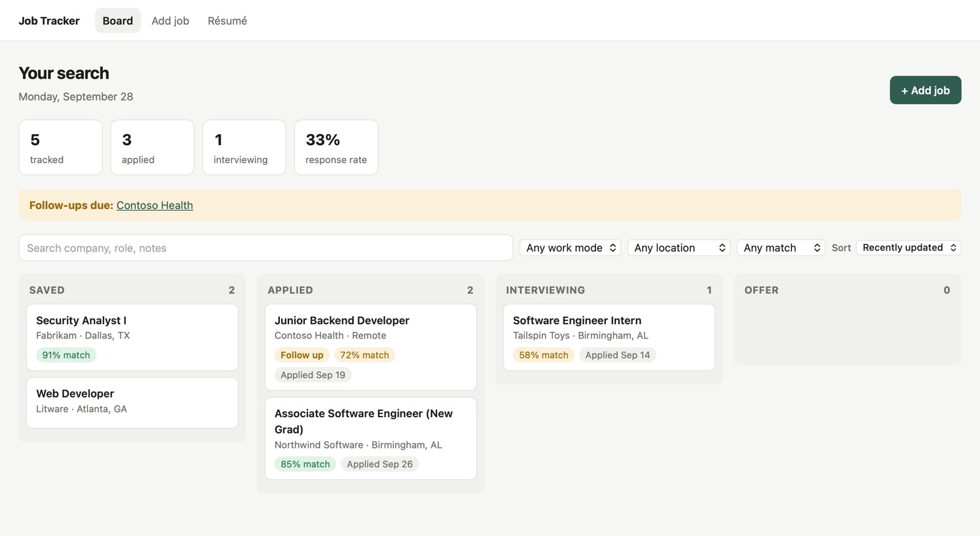The image size is (980, 536).
Task: Click the 1 interviewing stat card
Action: 244,148
